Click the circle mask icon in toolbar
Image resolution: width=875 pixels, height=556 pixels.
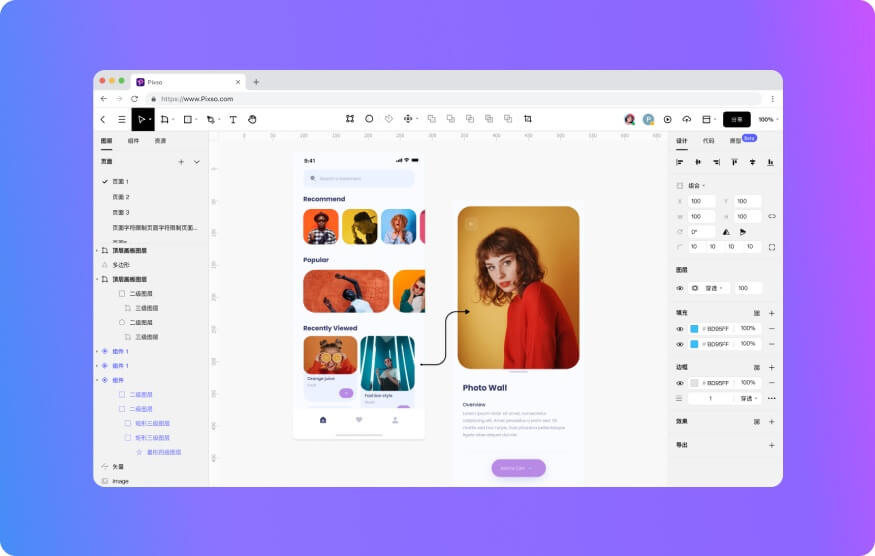(x=369, y=119)
